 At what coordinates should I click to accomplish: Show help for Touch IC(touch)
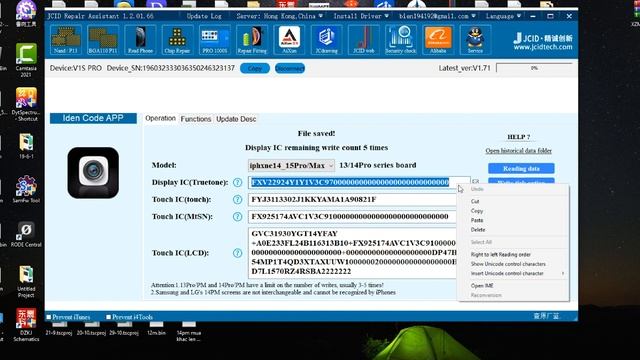(x=237, y=200)
